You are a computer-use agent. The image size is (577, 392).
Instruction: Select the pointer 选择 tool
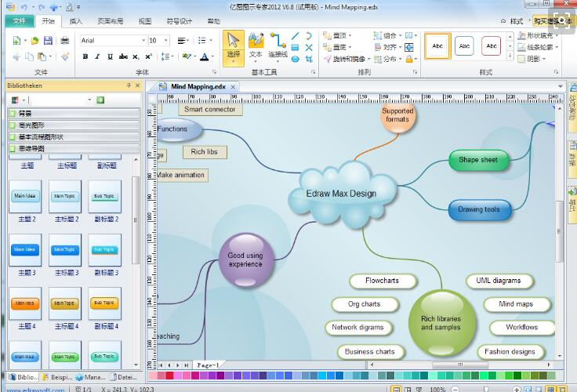pos(234,45)
